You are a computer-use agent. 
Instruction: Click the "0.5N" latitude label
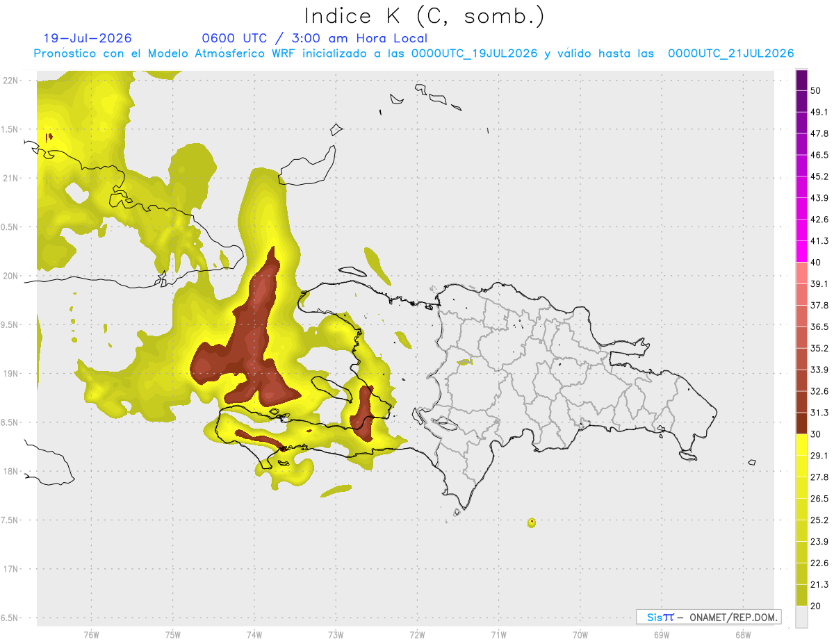pyautogui.click(x=10, y=227)
